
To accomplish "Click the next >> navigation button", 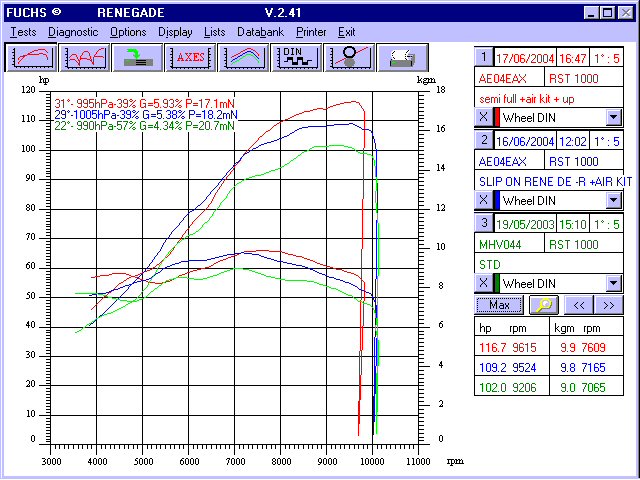I will [609, 305].
